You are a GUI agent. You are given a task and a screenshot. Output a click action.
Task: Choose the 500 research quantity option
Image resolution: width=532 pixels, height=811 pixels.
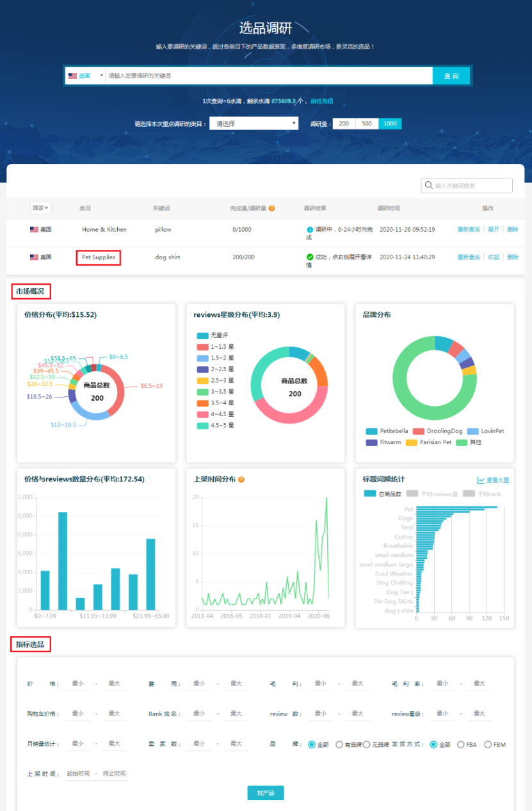pyautogui.click(x=367, y=124)
